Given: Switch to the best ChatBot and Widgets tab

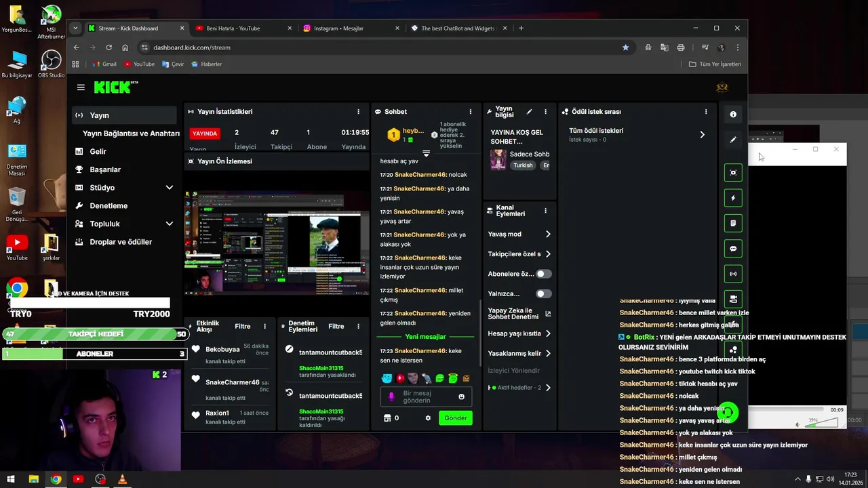Looking at the screenshot, I should (458, 28).
